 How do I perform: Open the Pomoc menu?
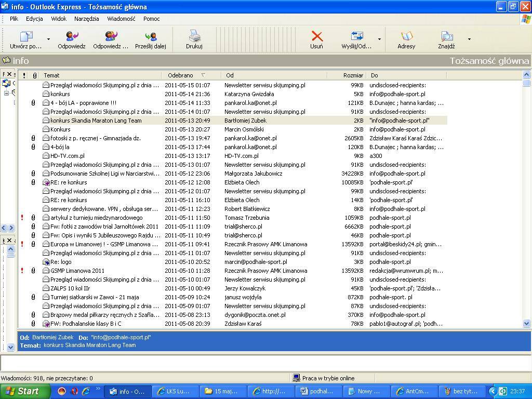click(x=151, y=19)
